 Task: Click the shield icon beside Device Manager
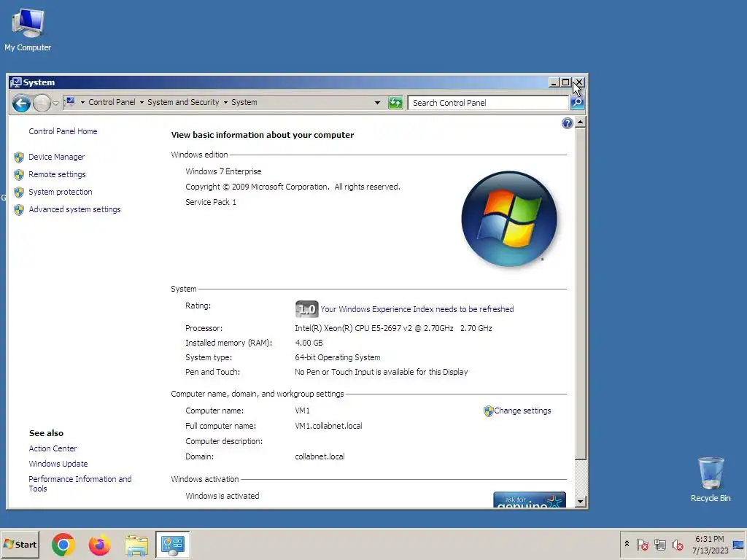tap(19, 157)
